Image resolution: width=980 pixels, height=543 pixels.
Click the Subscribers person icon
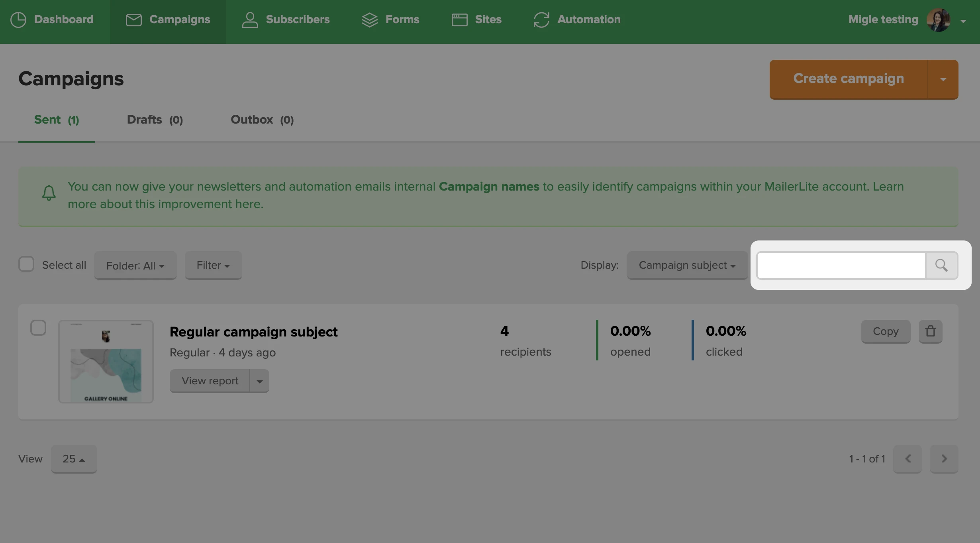250,20
